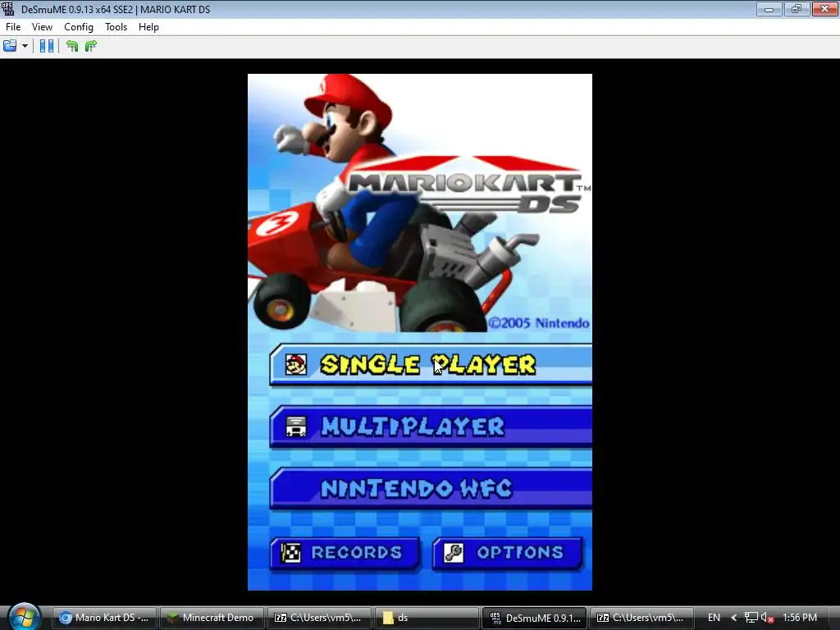This screenshot has height=630, width=840.
Task: Click the network tray icon
Action: pos(751,618)
